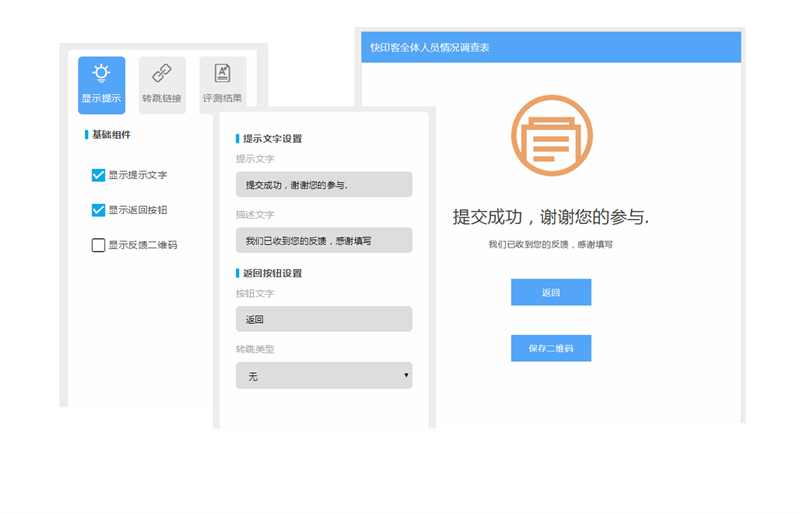Screen dimensions: 800x514
Task: Focus the 描述文字 input field
Action: coord(323,240)
